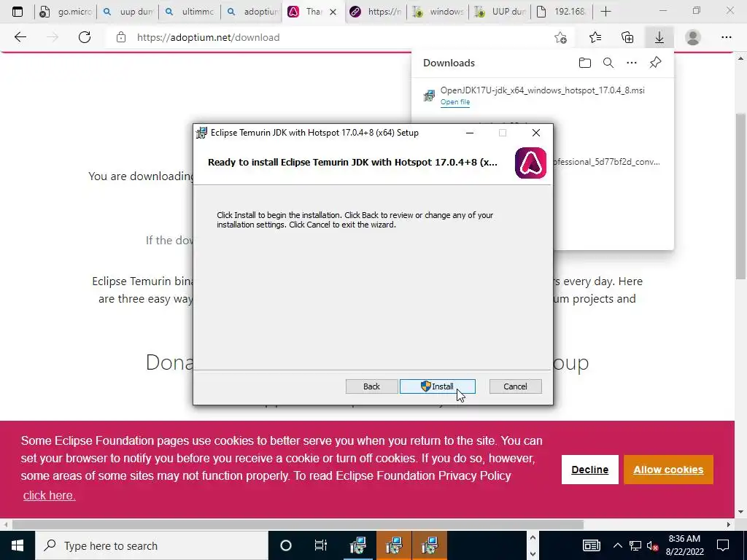The width and height of the screenshot is (747, 560).
Task: Open News and interests on taskbar
Action: [x=591, y=545]
